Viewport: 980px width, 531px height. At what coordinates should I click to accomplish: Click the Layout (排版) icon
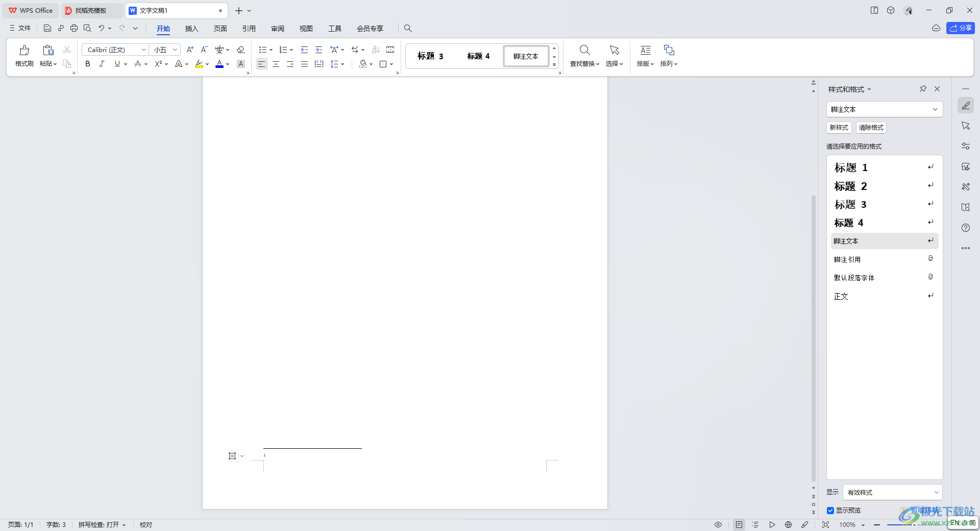tap(646, 50)
